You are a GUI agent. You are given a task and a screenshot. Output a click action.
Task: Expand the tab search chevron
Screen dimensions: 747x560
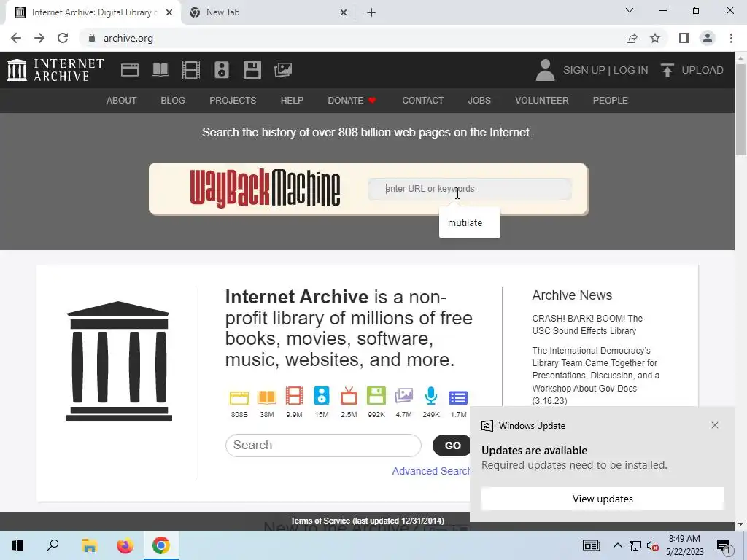[630, 10]
